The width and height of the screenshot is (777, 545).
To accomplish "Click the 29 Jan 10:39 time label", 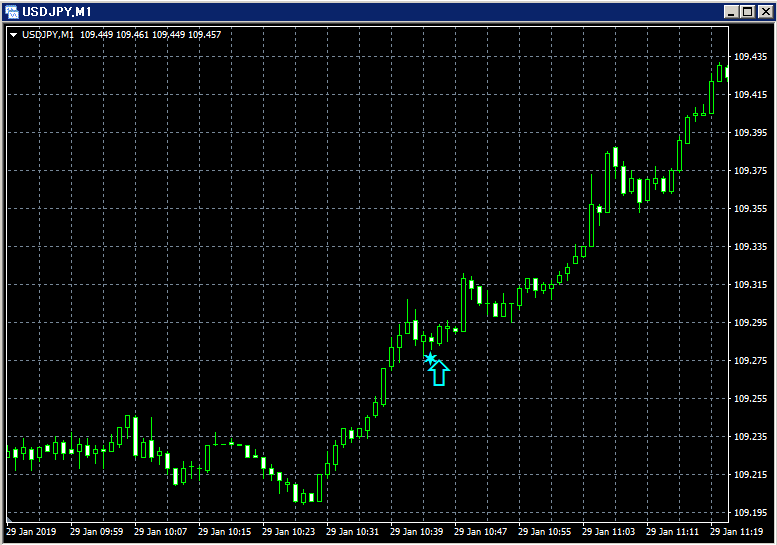I will pos(416,532).
